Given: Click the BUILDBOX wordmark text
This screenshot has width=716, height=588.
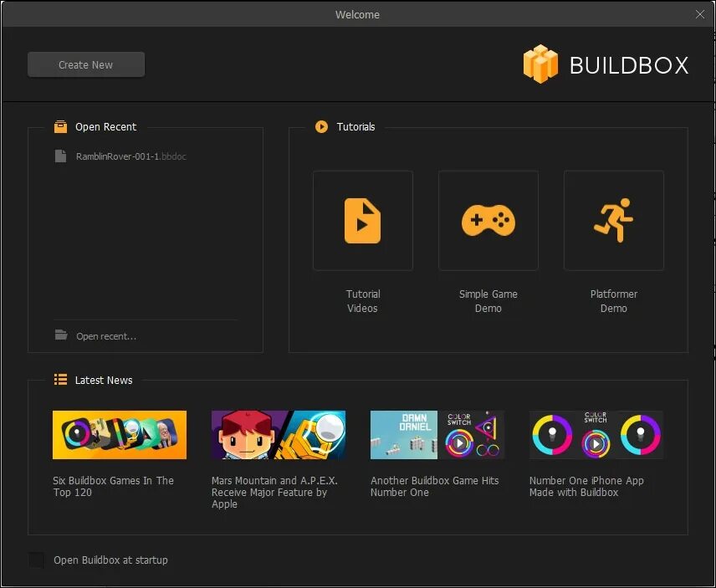Looking at the screenshot, I should (x=629, y=65).
